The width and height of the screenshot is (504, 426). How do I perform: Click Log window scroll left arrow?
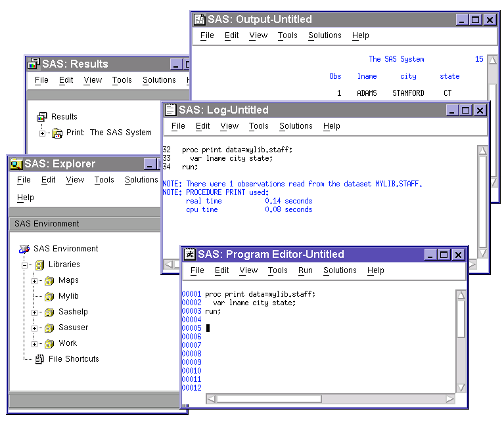[x=168, y=265]
